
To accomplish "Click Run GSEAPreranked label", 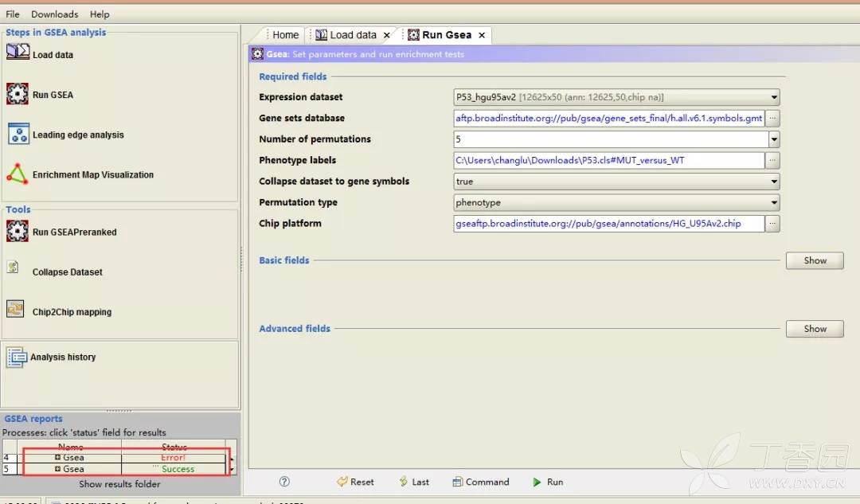I will [74, 232].
